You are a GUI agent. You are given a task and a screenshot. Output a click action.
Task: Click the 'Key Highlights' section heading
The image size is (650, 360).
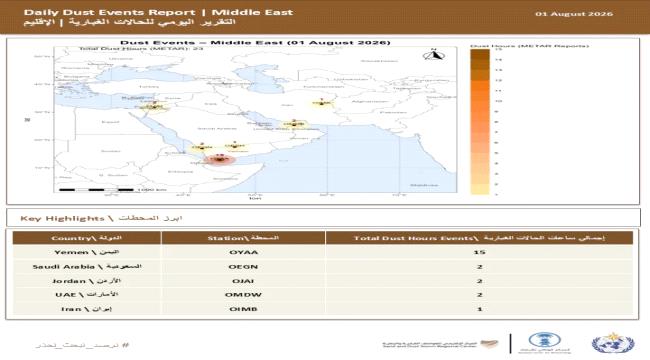pyautogui.click(x=102, y=218)
